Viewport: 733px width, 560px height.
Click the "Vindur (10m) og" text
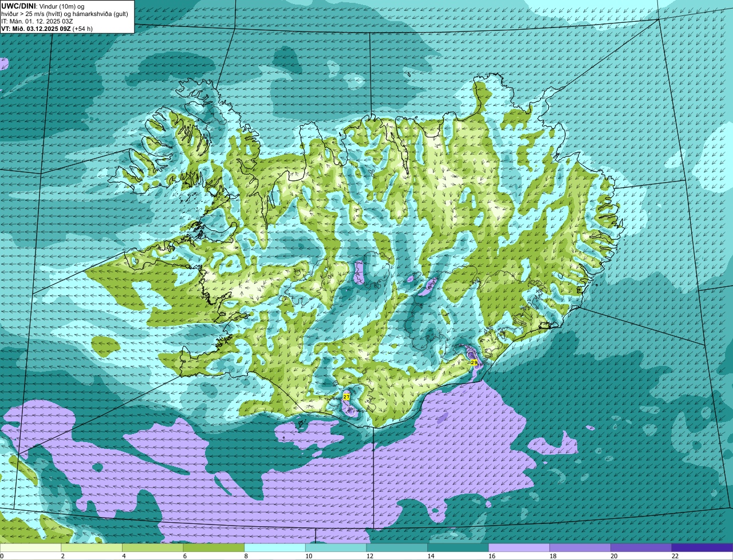(x=61, y=6)
